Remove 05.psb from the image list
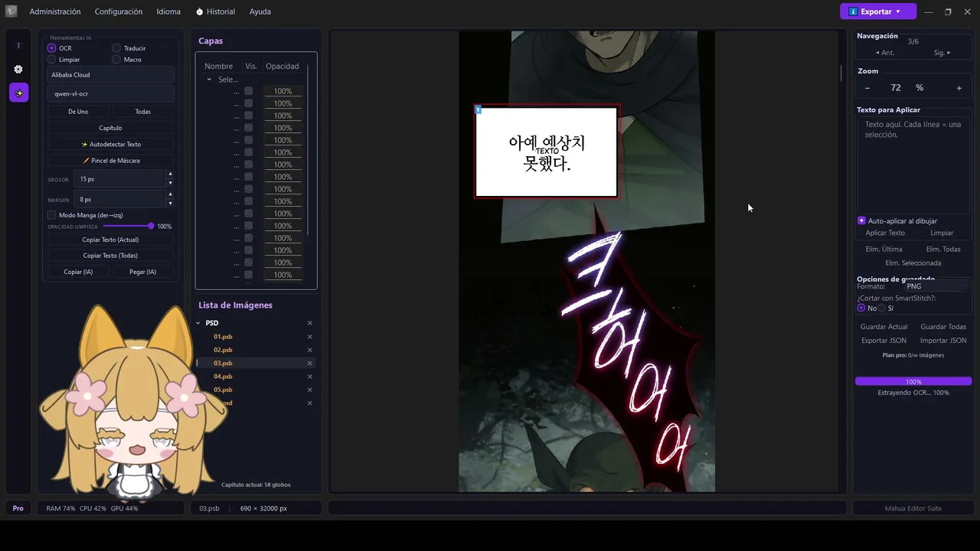The height and width of the screenshot is (551, 980). pos(310,390)
